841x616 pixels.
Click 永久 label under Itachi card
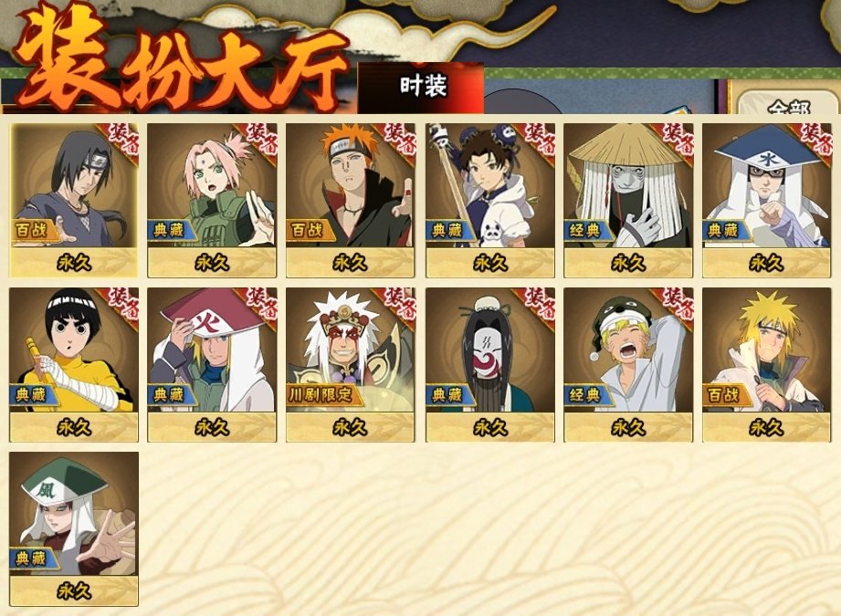click(73, 263)
